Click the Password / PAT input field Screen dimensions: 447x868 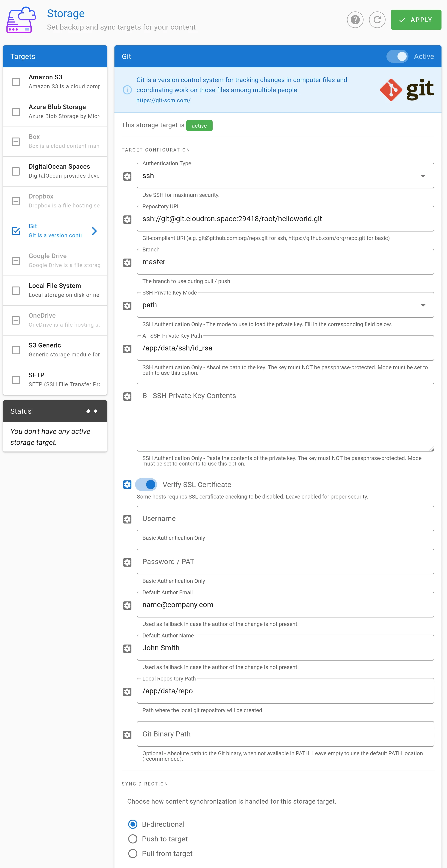[285, 561]
